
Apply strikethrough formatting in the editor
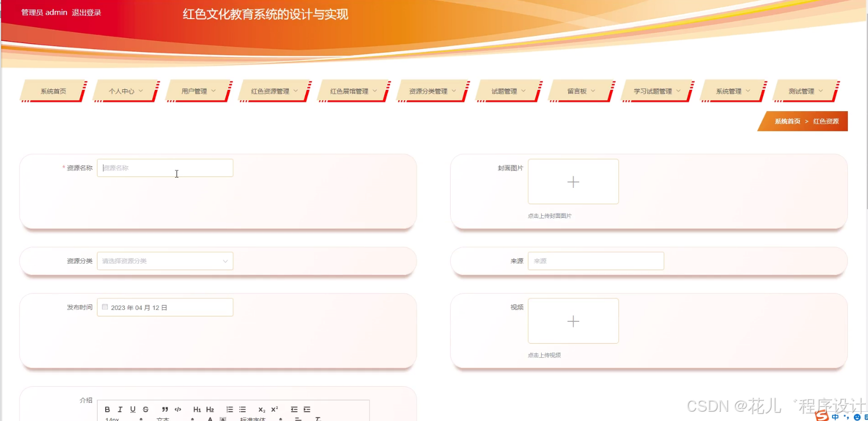click(x=145, y=410)
